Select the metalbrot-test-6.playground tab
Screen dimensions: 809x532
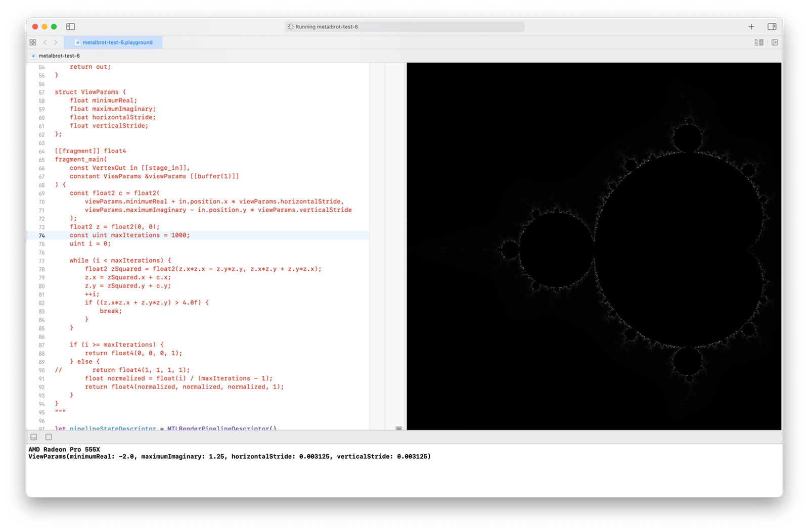pyautogui.click(x=113, y=42)
